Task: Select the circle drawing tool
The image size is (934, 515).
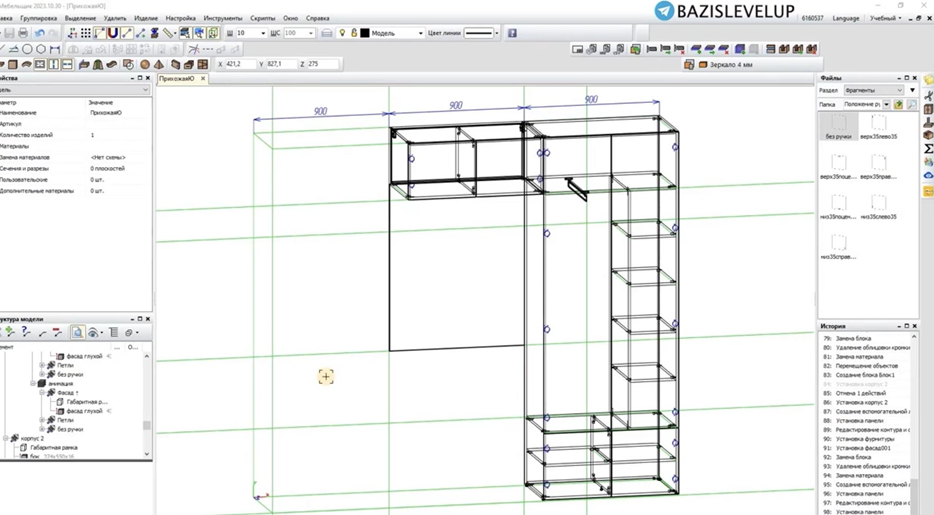Action: click(x=27, y=49)
